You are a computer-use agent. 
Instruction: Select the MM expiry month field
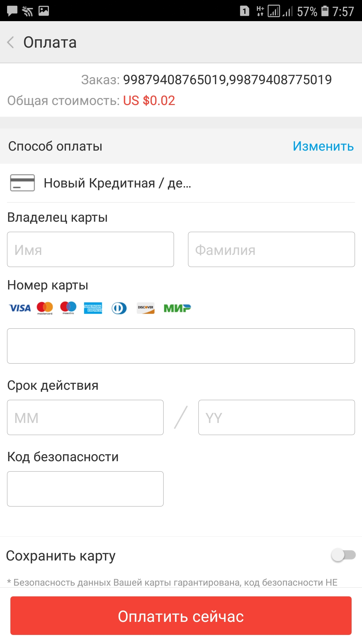(x=85, y=418)
